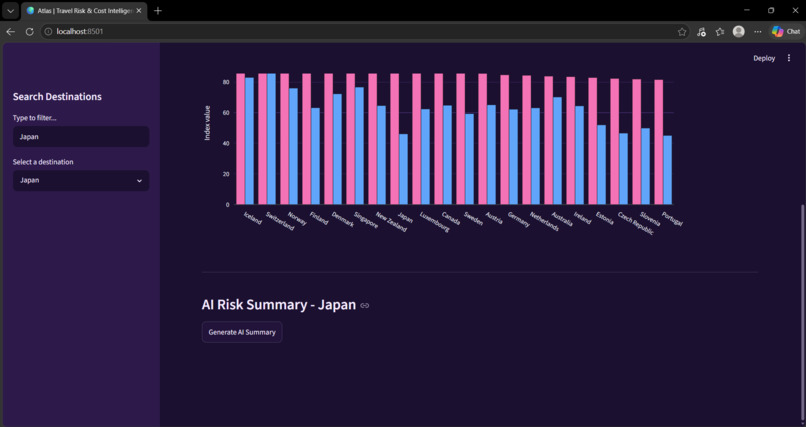Reload the page with refresh icon
This screenshot has width=806, height=427.
coord(29,31)
